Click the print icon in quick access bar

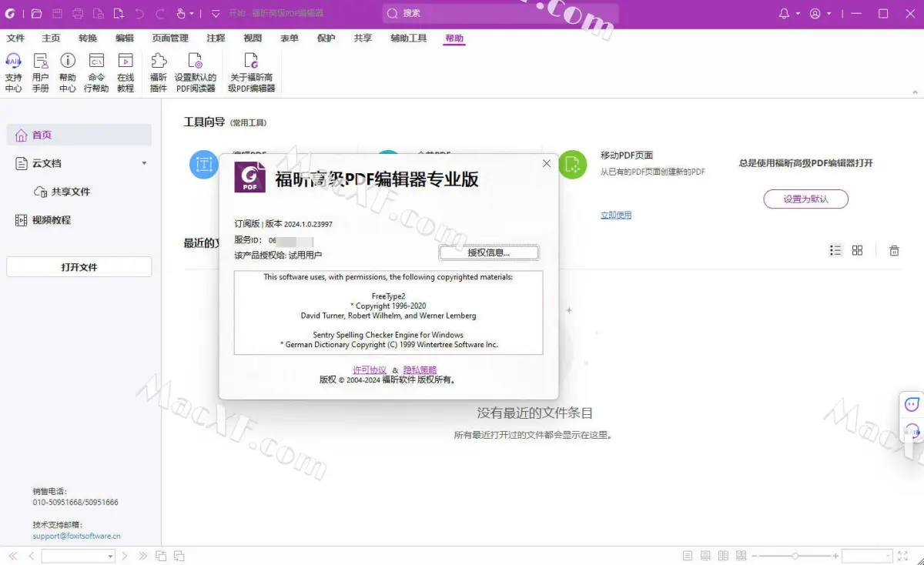coord(78,13)
